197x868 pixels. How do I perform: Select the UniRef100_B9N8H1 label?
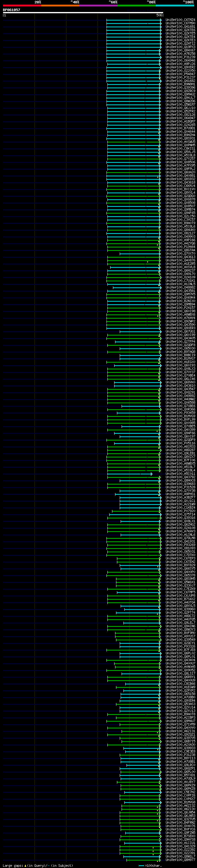[180, 84]
